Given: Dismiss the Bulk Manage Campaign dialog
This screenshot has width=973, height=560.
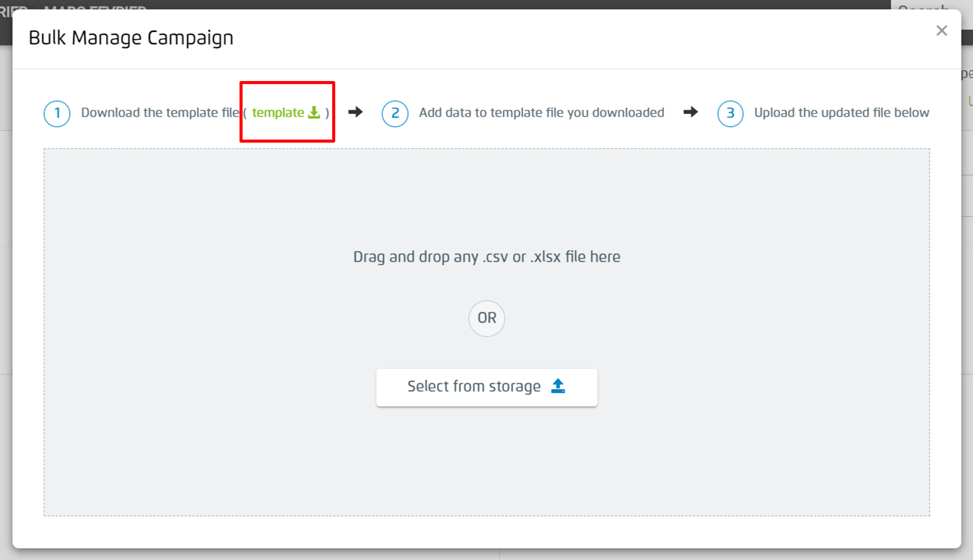Looking at the screenshot, I should coord(941,30).
